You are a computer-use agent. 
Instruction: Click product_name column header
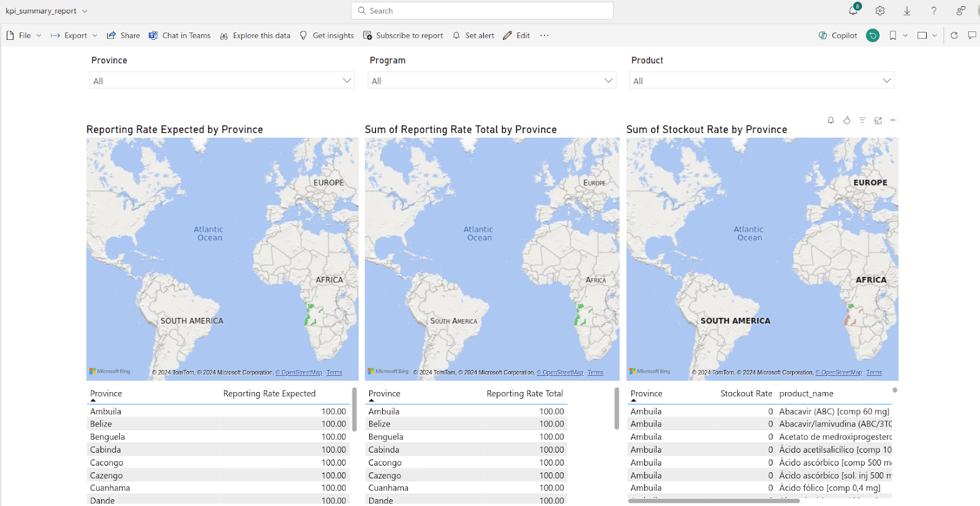point(806,393)
